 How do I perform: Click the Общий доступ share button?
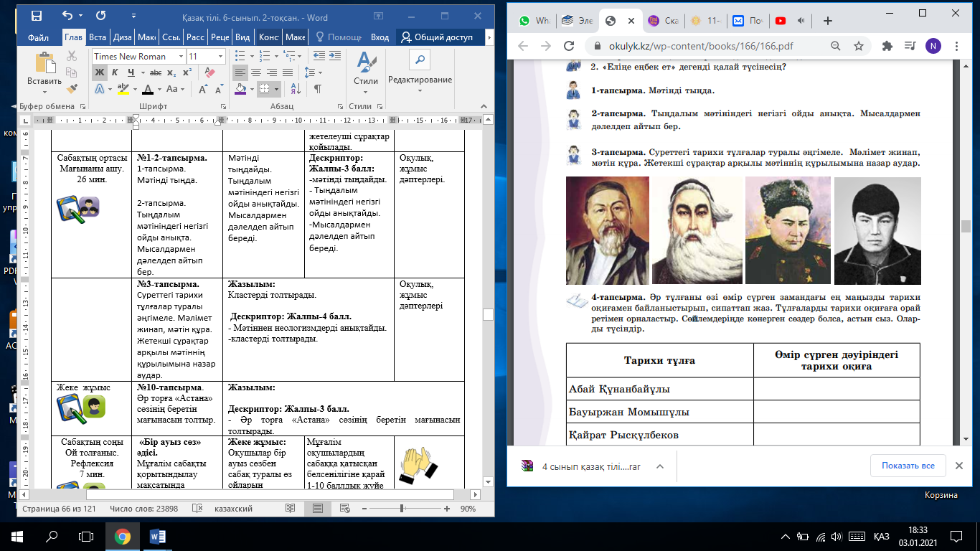click(x=438, y=37)
